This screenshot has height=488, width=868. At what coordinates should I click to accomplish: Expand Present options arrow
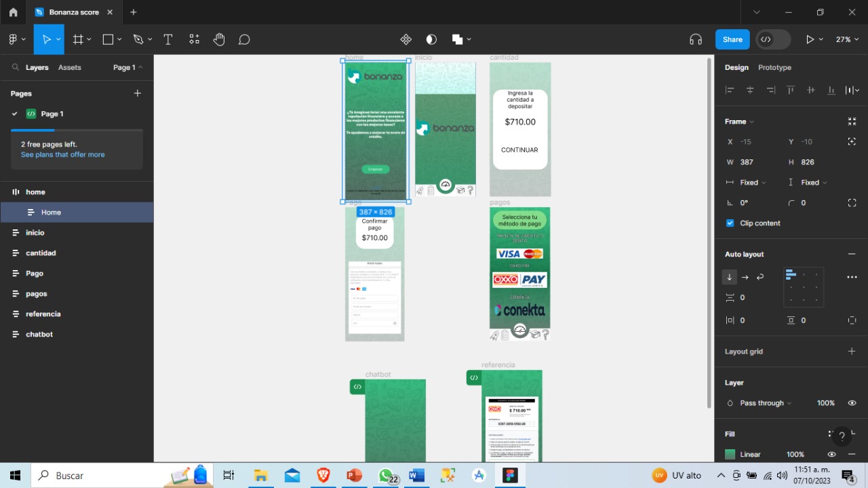pyautogui.click(x=822, y=39)
